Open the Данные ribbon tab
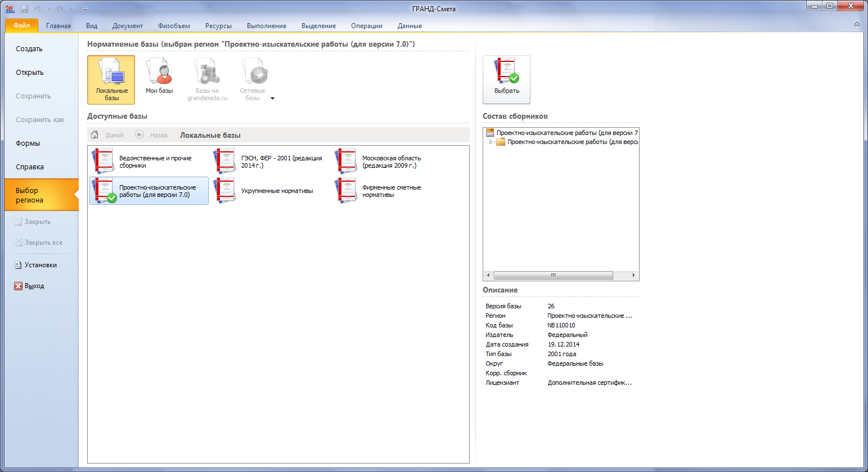This screenshot has width=868, height=472. pos(410,26)
